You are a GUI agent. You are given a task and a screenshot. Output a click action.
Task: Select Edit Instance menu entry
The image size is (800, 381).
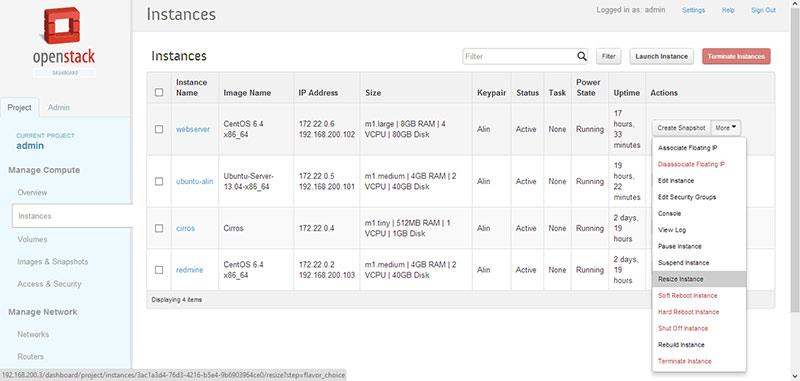tap(699, 181)
